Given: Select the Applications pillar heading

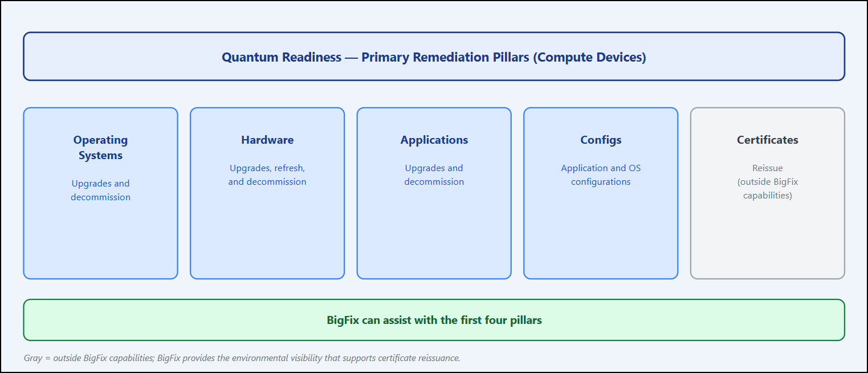Looking at the screenshot, I should pyautogui.click(x=434, y=140).
